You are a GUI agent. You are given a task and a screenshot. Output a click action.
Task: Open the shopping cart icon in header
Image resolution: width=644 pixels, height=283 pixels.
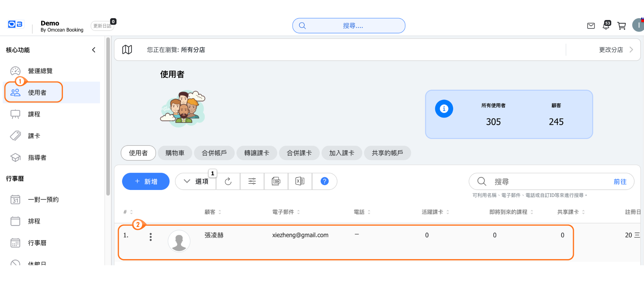pyautogui.click(x=621, y=26)
